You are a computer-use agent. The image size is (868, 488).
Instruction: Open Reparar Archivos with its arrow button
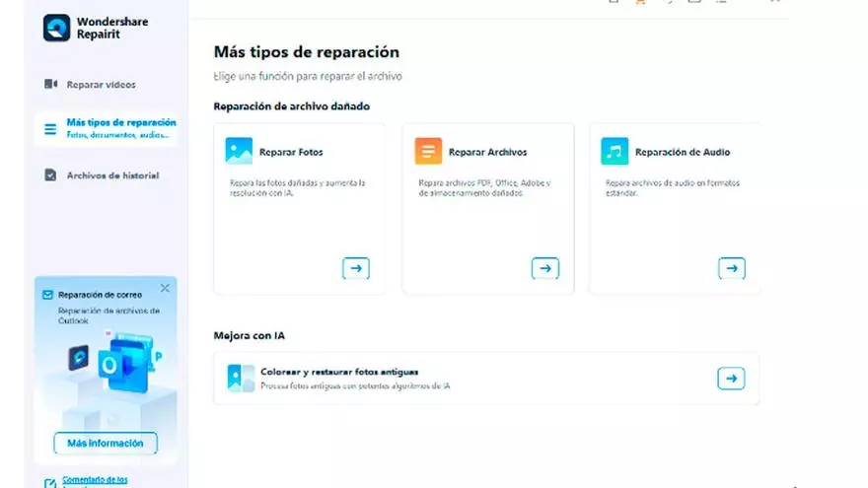(x=544, y=267)
